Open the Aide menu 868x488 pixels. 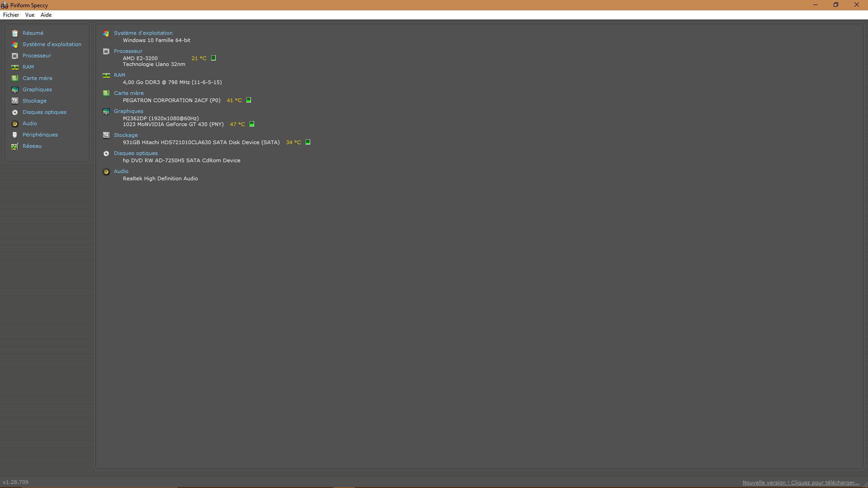(46, 15)
